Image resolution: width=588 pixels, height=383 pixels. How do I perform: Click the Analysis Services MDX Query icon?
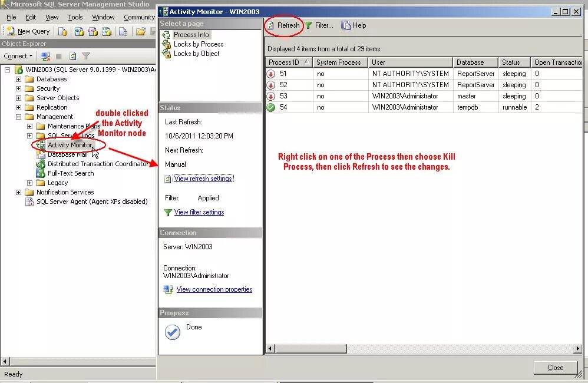click(x=79, y=31)
